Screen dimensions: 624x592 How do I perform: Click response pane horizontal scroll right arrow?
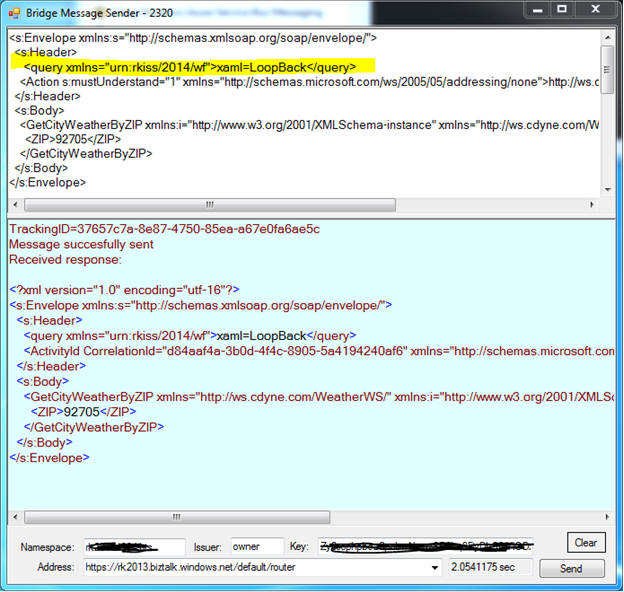tap(607, 517)
